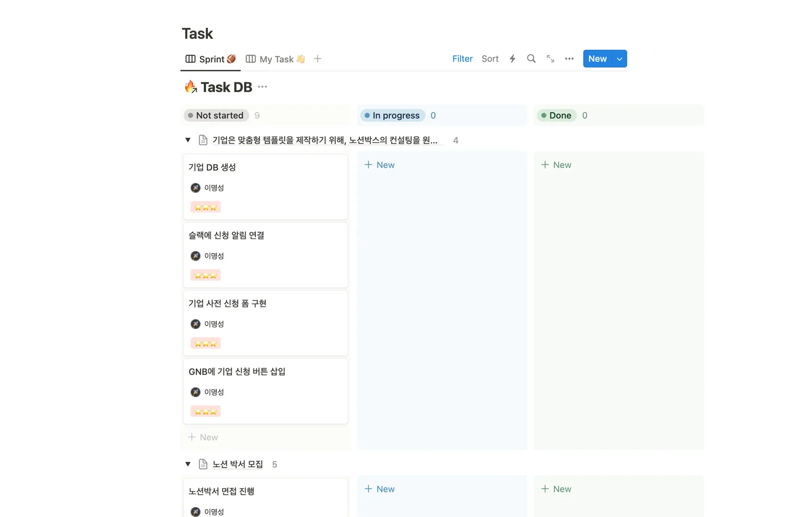
Task: Click the Not started count 9
Action: pyautogui.click(x=257, y=115)
